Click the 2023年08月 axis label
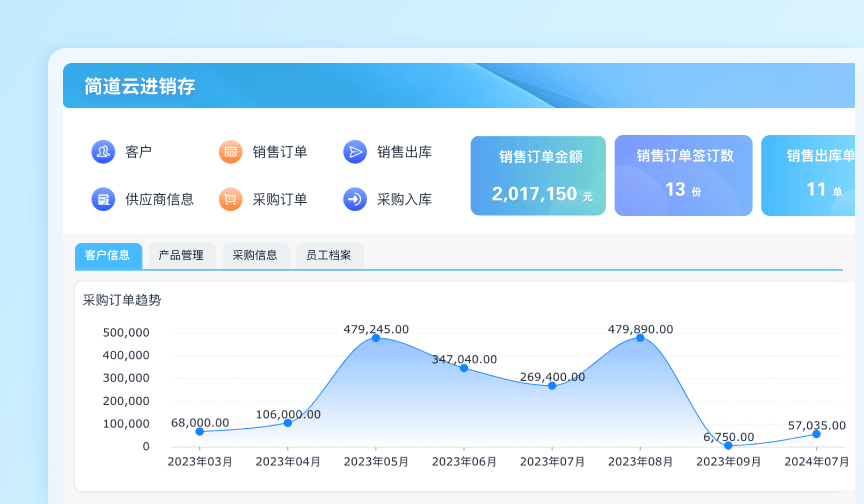Image resolution: width=864 pixels, height=504 pixels. point(640,462)
